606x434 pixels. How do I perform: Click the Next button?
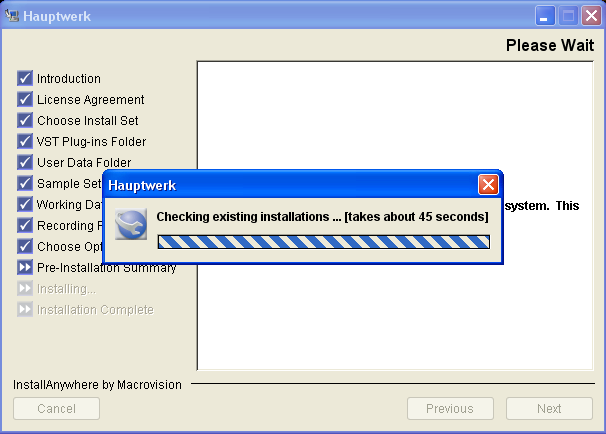549,408
